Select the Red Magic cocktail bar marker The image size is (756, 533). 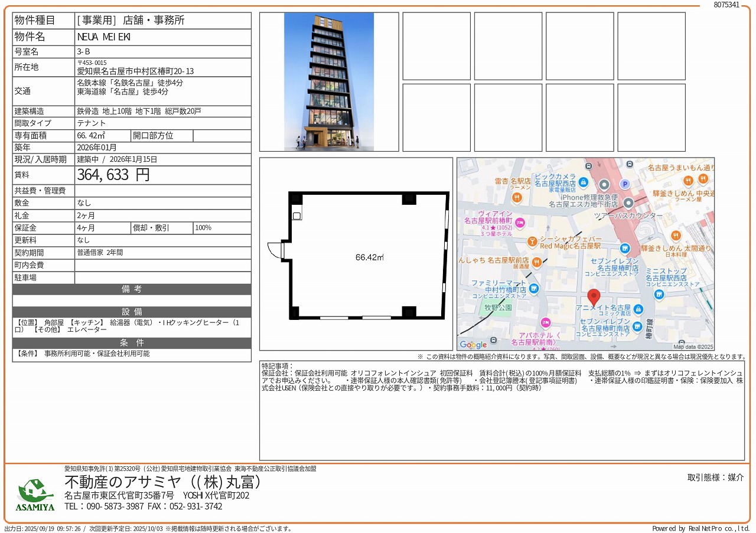pos(532,241)
